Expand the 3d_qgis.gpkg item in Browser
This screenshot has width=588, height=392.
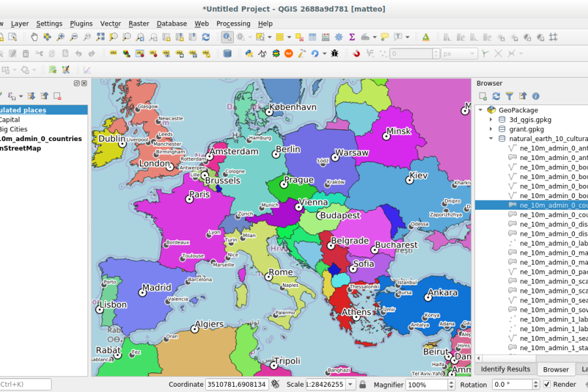point(491,120)
